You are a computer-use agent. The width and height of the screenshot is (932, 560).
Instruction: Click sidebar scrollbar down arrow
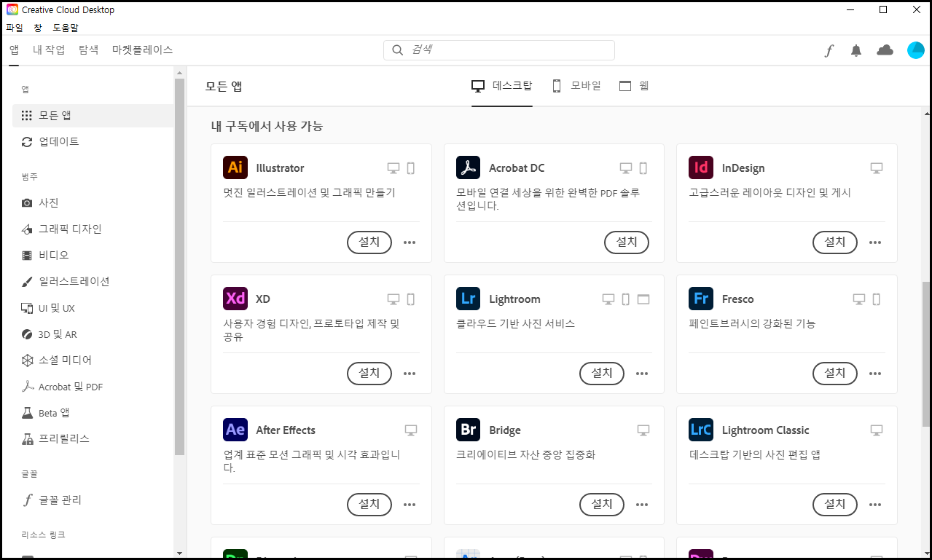click(x=179, y=553)
